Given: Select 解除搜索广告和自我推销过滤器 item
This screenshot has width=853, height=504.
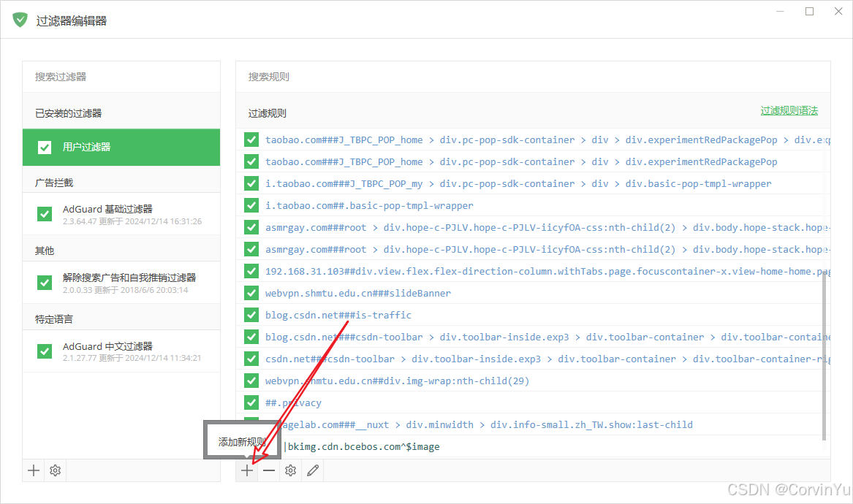Looking at the screenshot, I should tap(121, 283).
